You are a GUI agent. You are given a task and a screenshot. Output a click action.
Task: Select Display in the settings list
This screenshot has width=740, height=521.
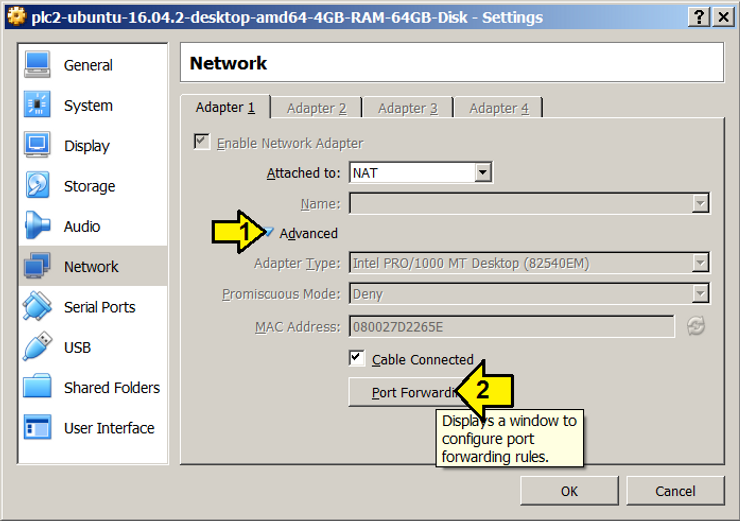pos(93,145)
